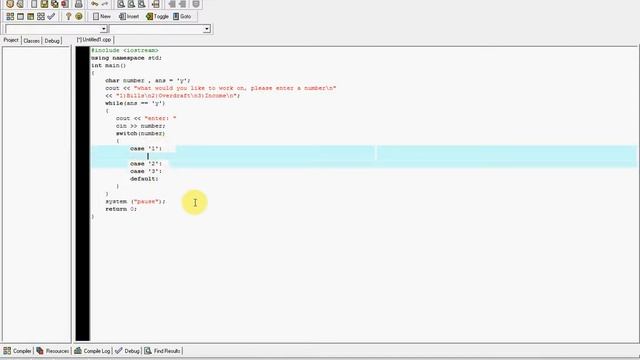
Task: Click the Save file toolbar icon
Action: (x=44, y=4)
